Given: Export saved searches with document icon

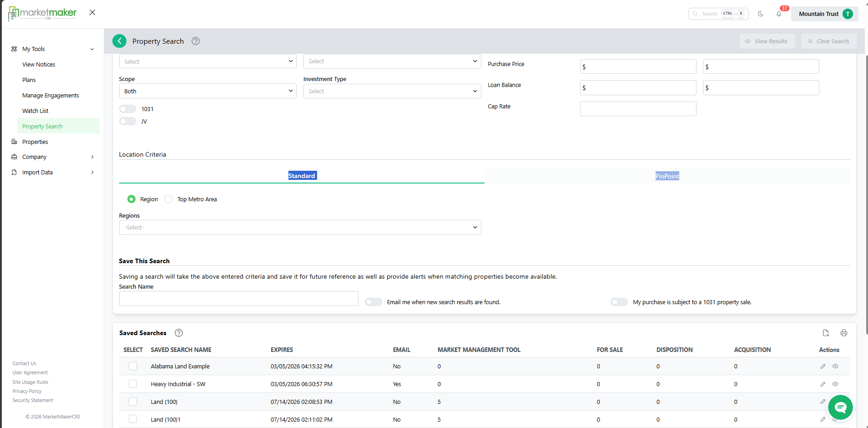Looking at the screenshot, I should coord(826,333).
